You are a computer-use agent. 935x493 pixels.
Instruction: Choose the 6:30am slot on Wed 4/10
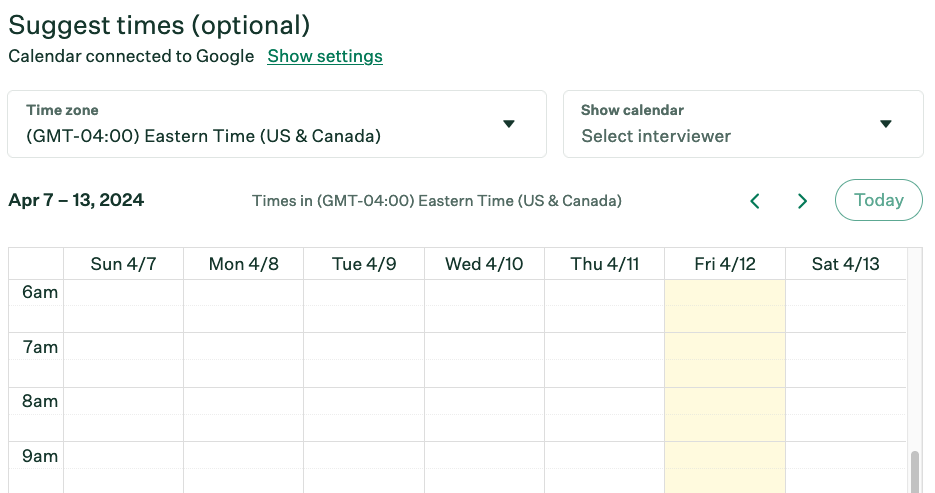point(484,319)
